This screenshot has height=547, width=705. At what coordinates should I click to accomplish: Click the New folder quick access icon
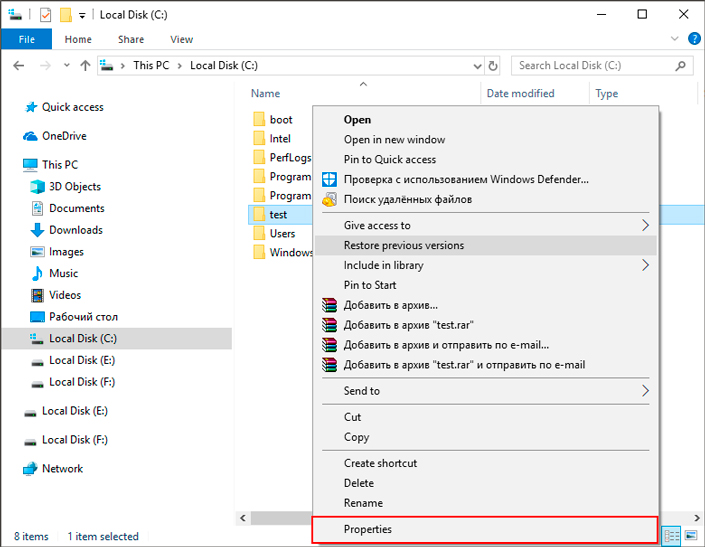click(x=66, y=15)
